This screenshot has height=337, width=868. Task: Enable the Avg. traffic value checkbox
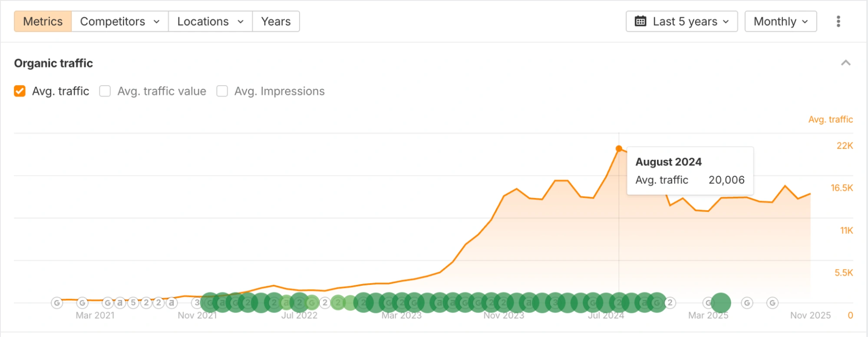[105, 91]
